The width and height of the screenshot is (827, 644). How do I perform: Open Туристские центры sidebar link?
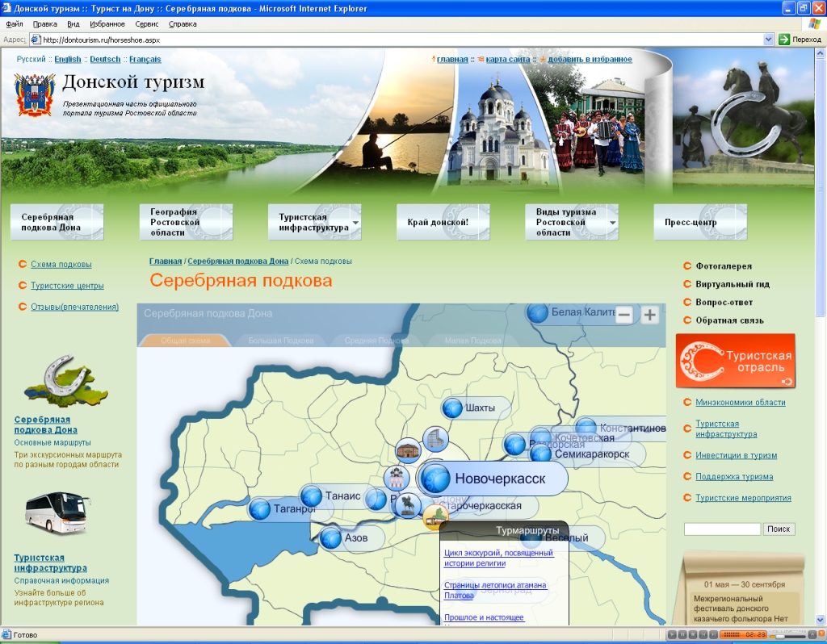tap(67, 286)
